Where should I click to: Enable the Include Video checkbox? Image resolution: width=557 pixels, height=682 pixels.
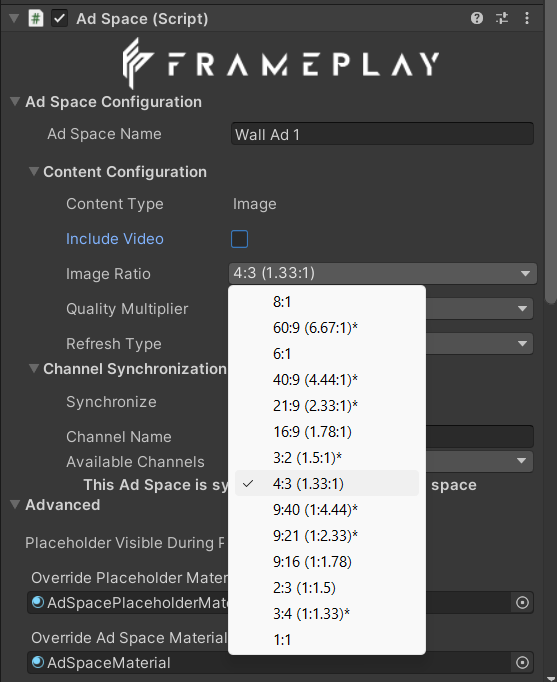point(240,239)
